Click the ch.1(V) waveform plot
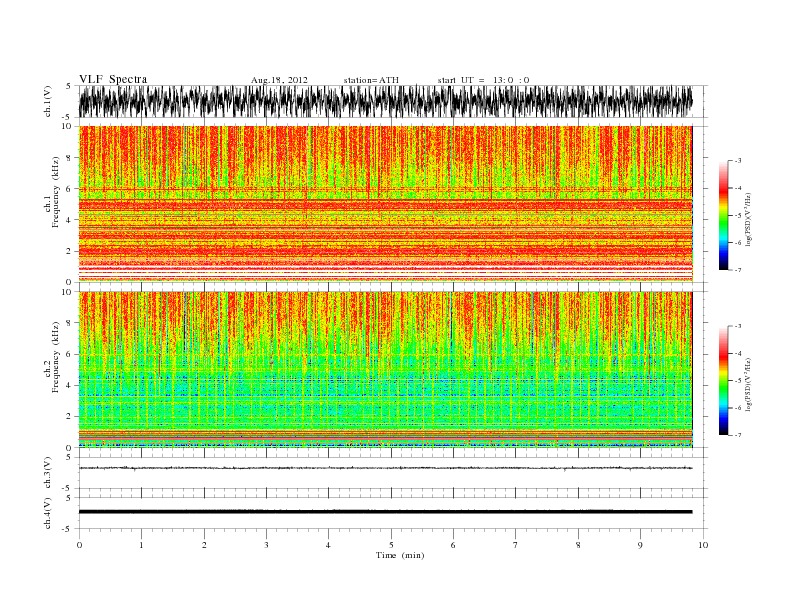Image resolution: width=792 pixels, height=612 pixels. click(385, 101)
